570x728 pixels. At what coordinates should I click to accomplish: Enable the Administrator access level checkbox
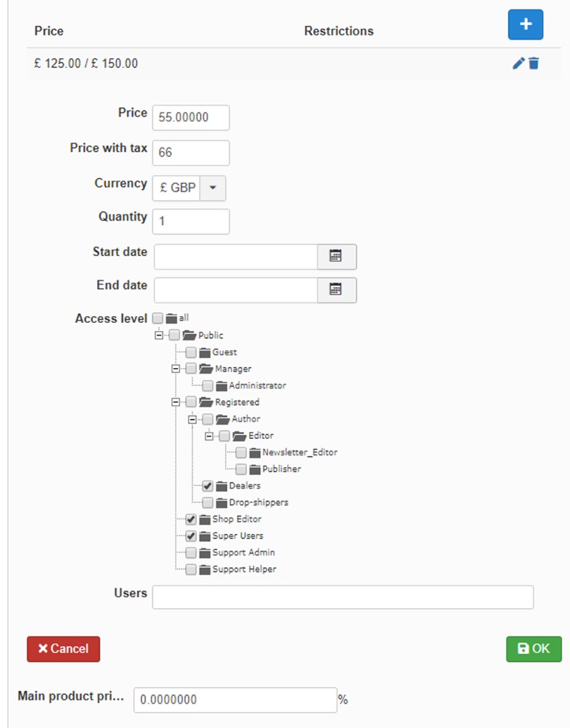[x=208, y=386]
